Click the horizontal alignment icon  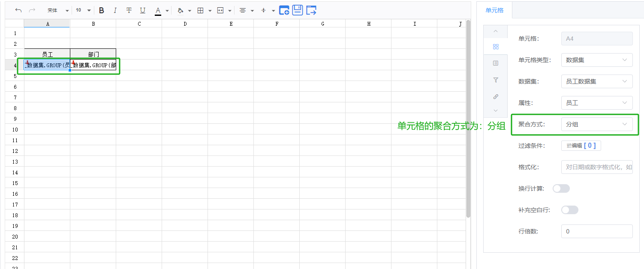pyautogui.click(x=243, y=10)
